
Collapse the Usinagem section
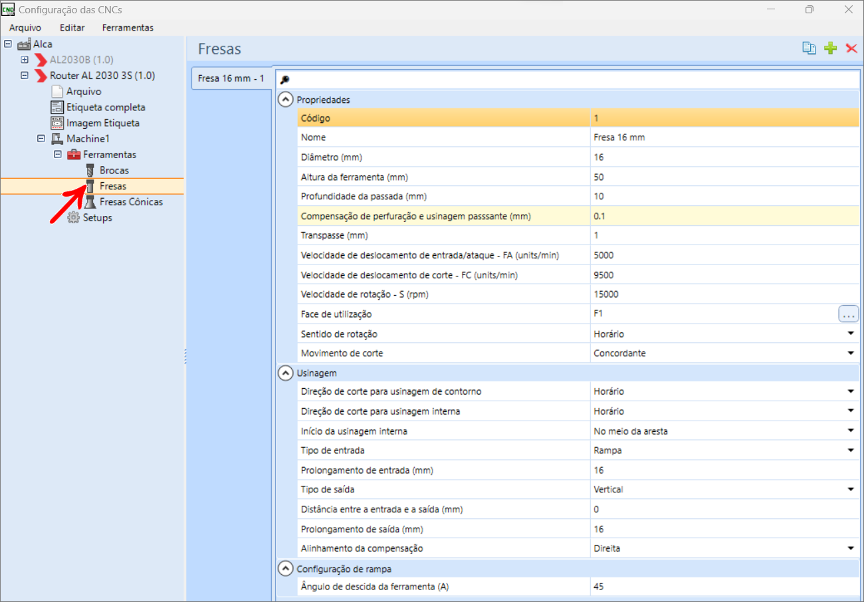284,373
